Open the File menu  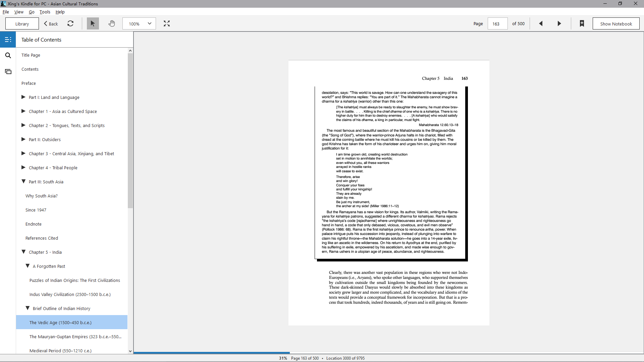[x=6, y=12]
